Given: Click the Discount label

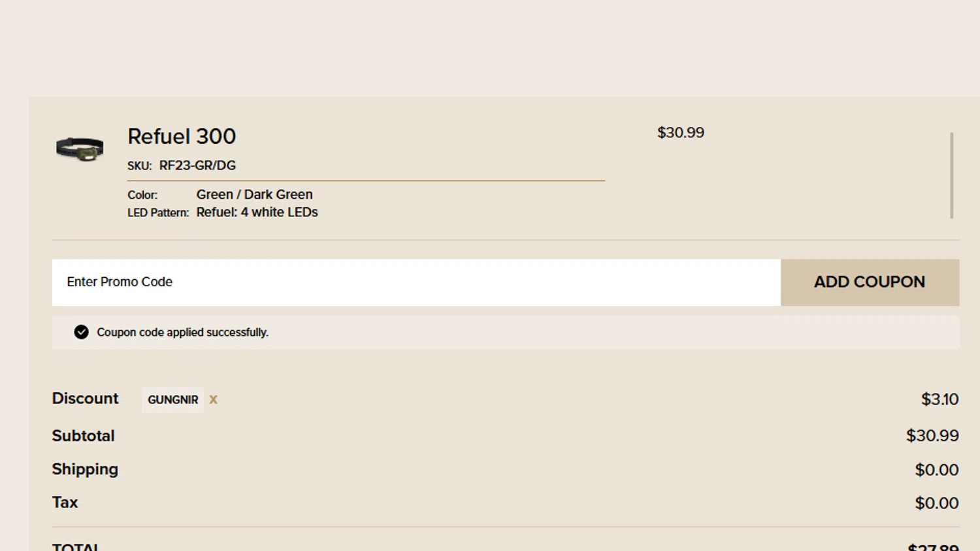Looking at the screenshot, I should click(x=85, y=399).
